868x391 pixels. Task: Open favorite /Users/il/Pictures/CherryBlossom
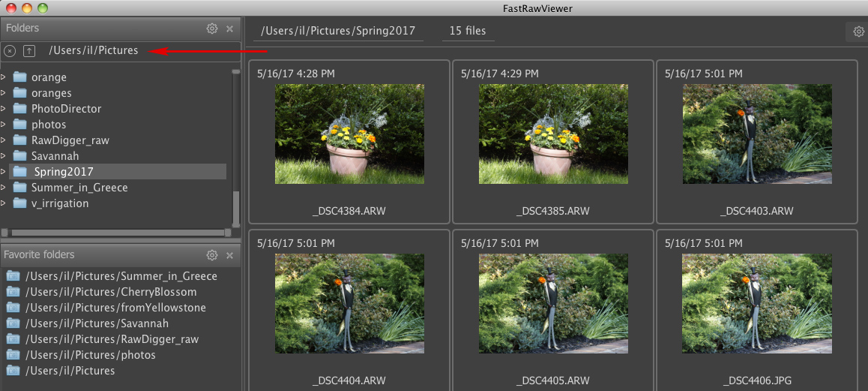click(x=111, y=292)
